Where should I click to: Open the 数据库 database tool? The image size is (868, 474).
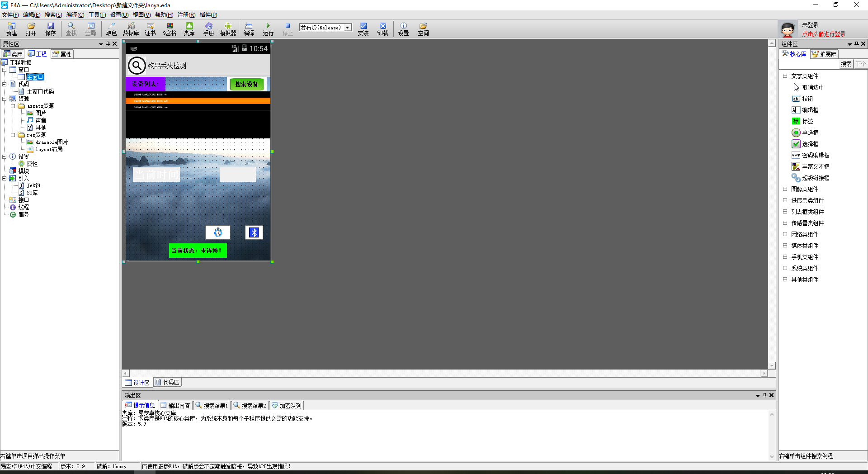[131, 29]
